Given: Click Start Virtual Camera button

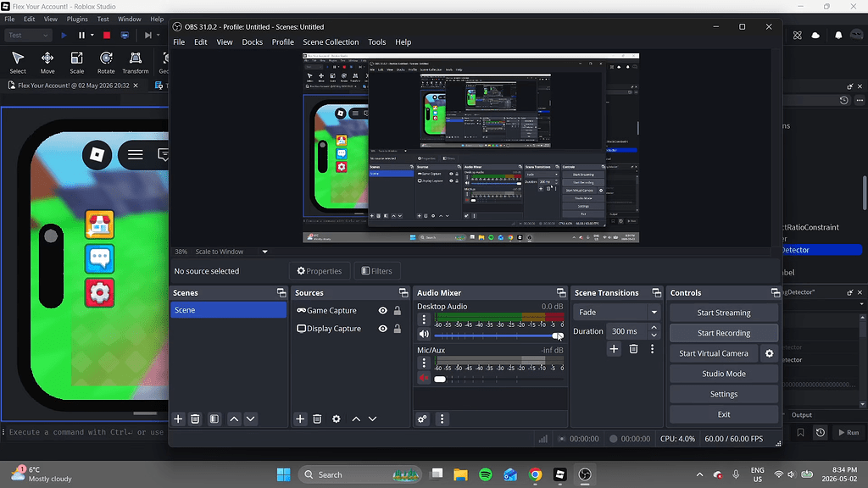Looking at the screenshot, I should pyautogui.click(x=714, y=353).
